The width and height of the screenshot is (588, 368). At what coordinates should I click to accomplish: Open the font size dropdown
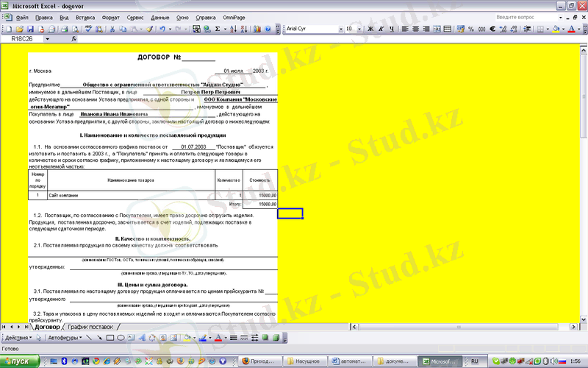(x=359, y=29)
